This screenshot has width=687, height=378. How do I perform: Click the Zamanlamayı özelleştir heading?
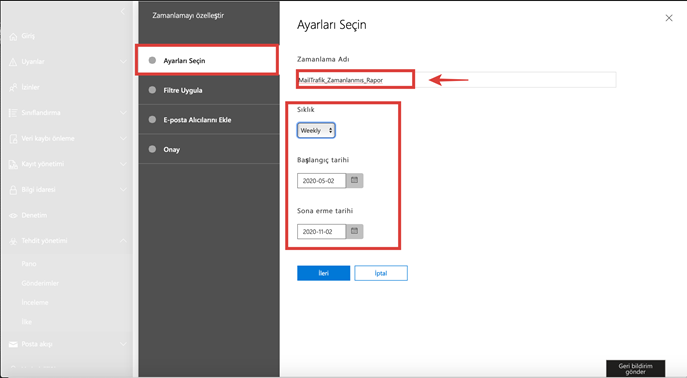[188, 15]
